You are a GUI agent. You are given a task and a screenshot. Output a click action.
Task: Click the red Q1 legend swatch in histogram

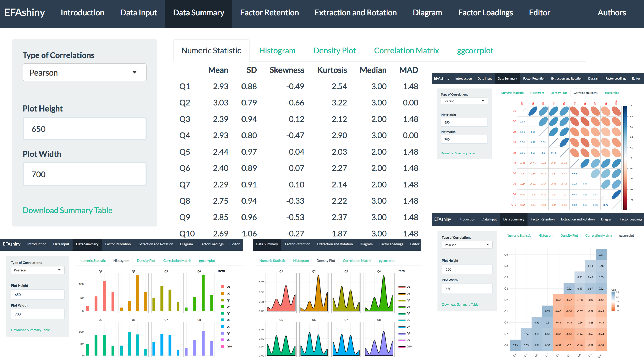point(222,287)
